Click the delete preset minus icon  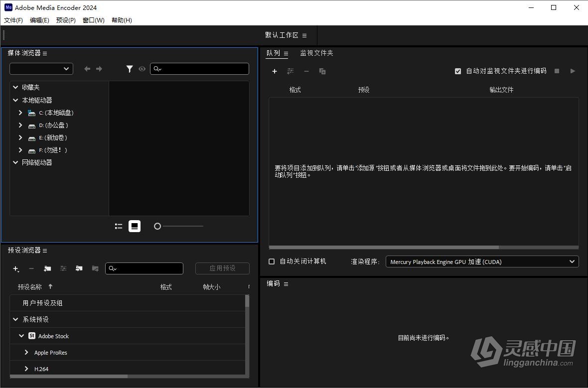(31, 269)
